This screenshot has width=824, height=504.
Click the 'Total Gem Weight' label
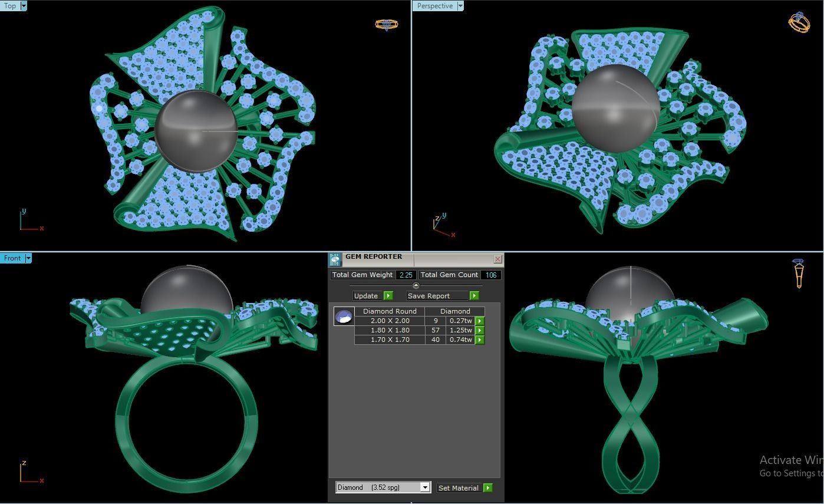click(362, 275)
